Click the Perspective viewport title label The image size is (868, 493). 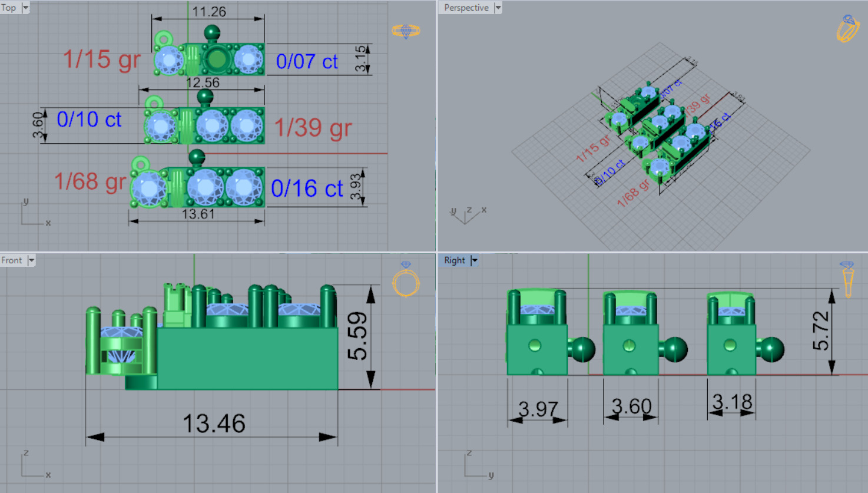tap(466, 8)
